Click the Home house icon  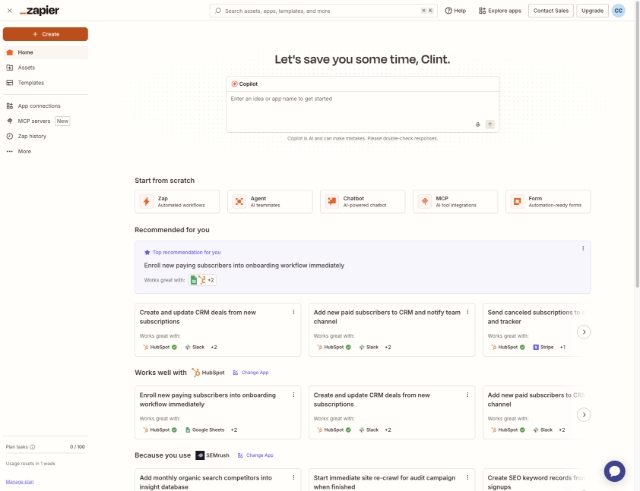tap(10, 52)
